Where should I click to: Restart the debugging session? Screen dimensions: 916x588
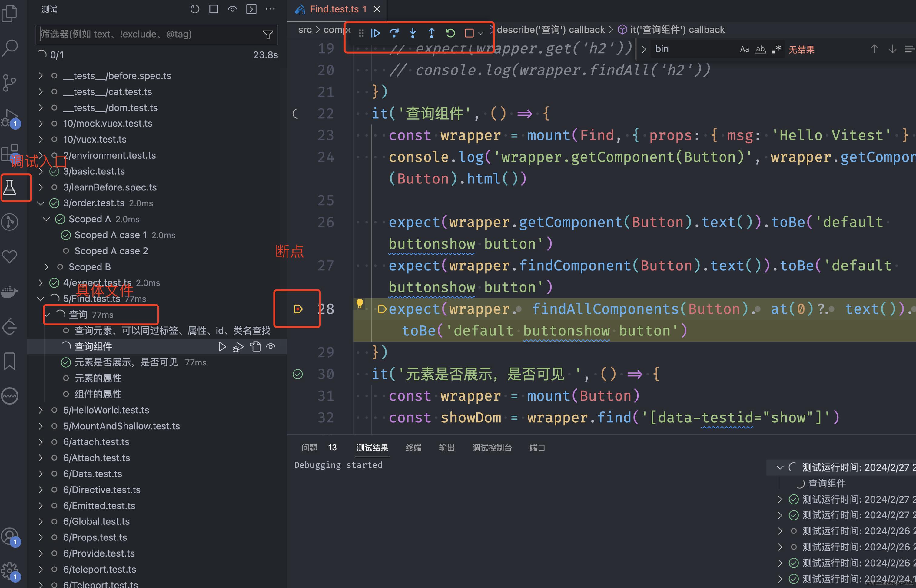[x=450, y=33]
